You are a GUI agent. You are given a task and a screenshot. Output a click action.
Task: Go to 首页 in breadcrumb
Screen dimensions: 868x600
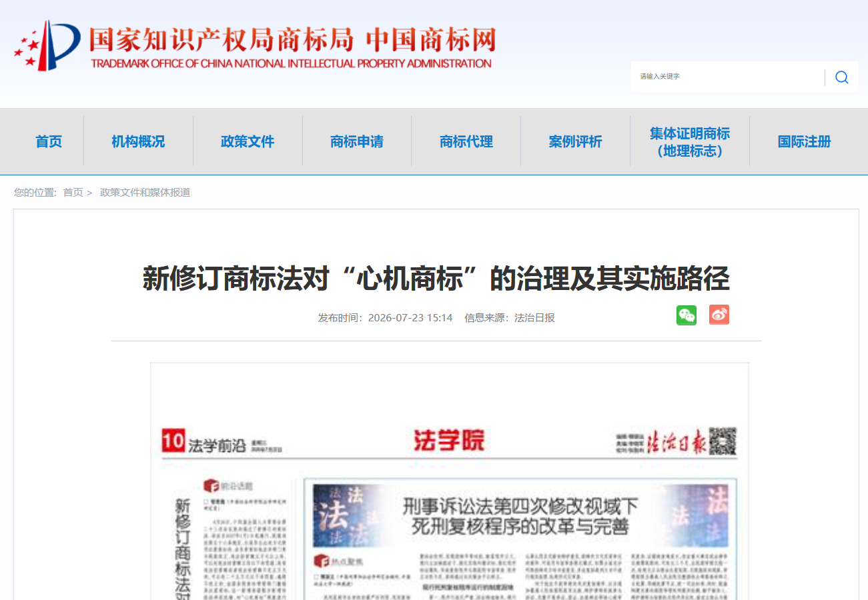coord(73,192)
